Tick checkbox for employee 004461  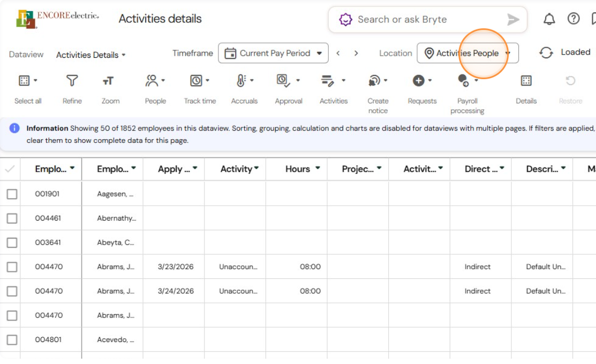coord(12,218)
